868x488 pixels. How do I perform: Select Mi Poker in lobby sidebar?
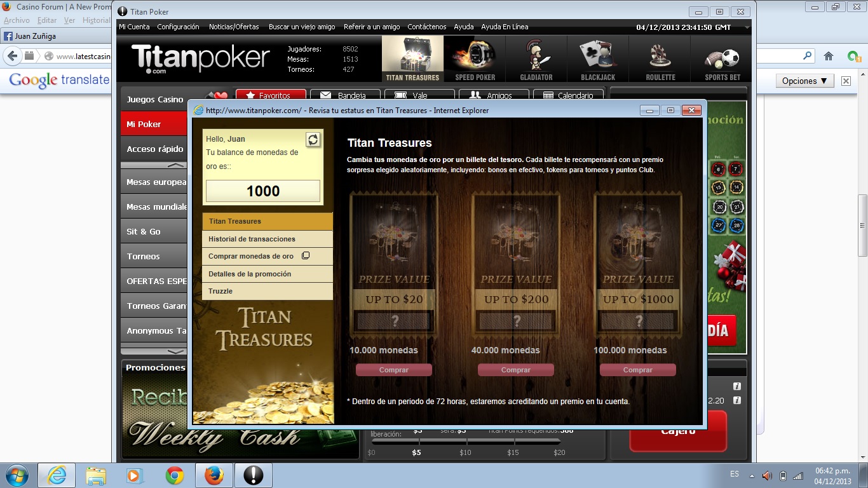point(154,124)
